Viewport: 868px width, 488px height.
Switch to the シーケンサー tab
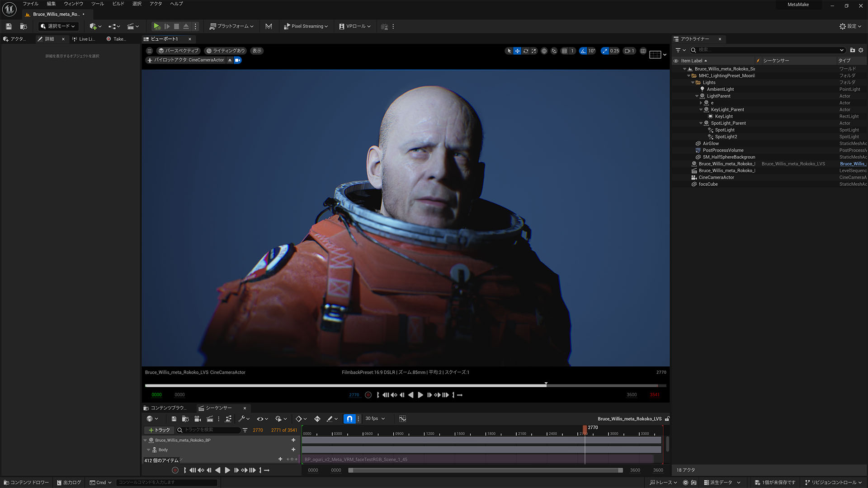(x=219, y=408)
